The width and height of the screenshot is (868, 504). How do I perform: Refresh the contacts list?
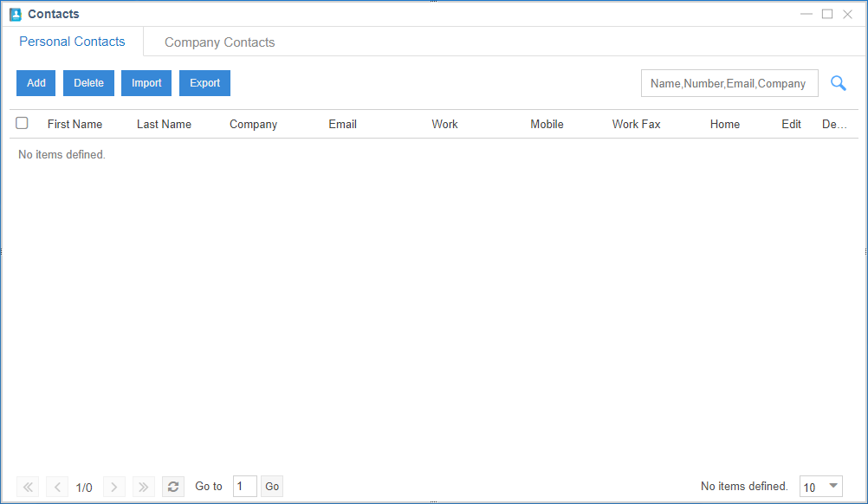coord(173,487)
